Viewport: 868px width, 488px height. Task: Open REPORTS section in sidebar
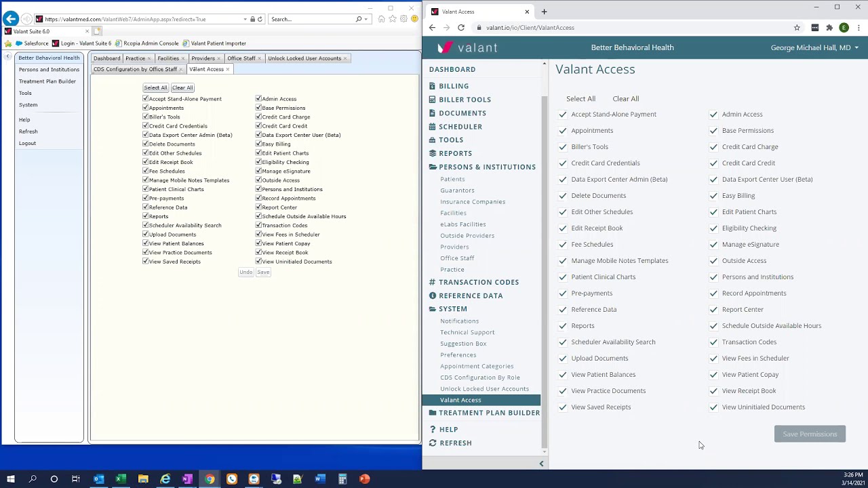pyautogui.click(x=455, y=153)
